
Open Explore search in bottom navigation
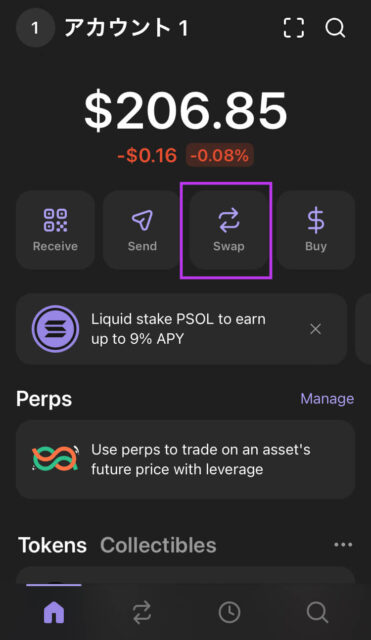[317, 612]
